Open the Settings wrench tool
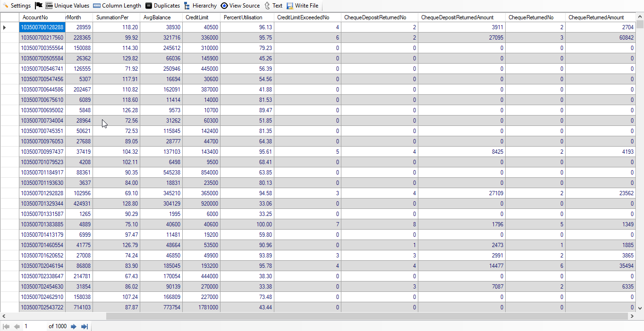 (x=17, y=6)
